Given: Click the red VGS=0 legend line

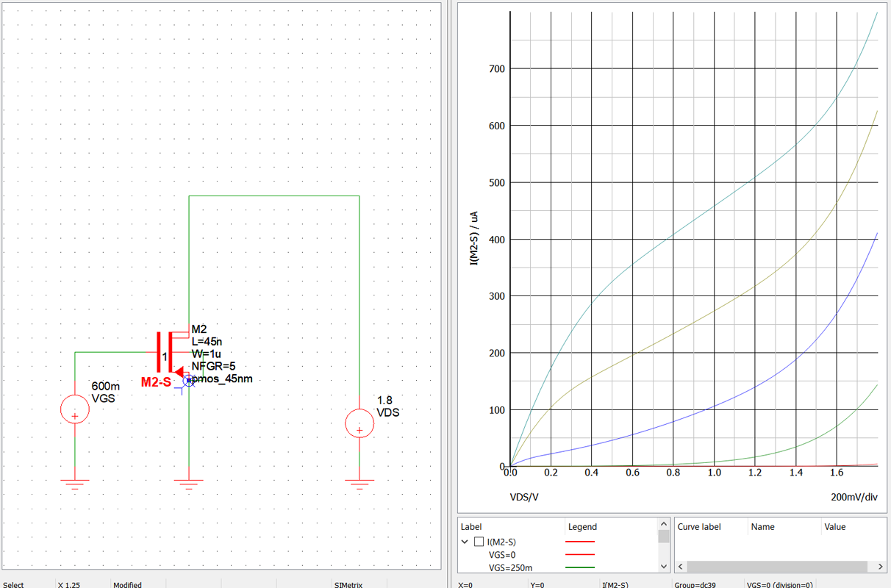Looking at the screenshot, I should coord(581,554).
